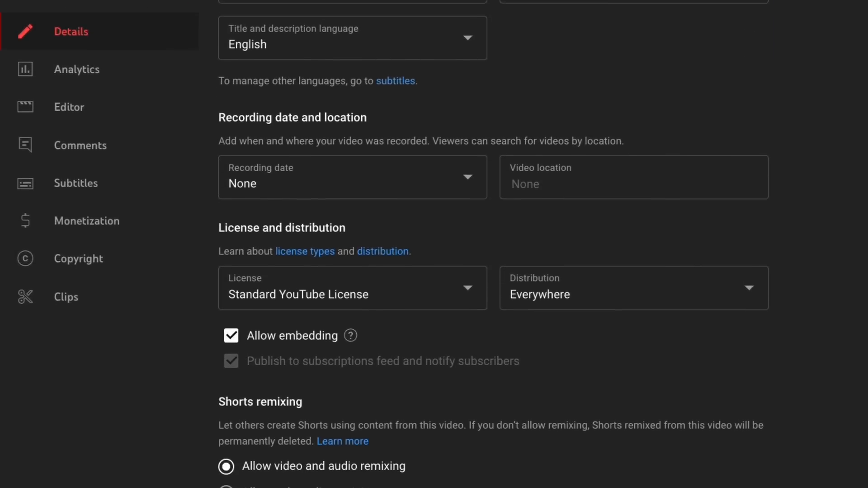Open the Comments panel
The image size is (868, 488).
pyautogui.click(x=80, y=145)
